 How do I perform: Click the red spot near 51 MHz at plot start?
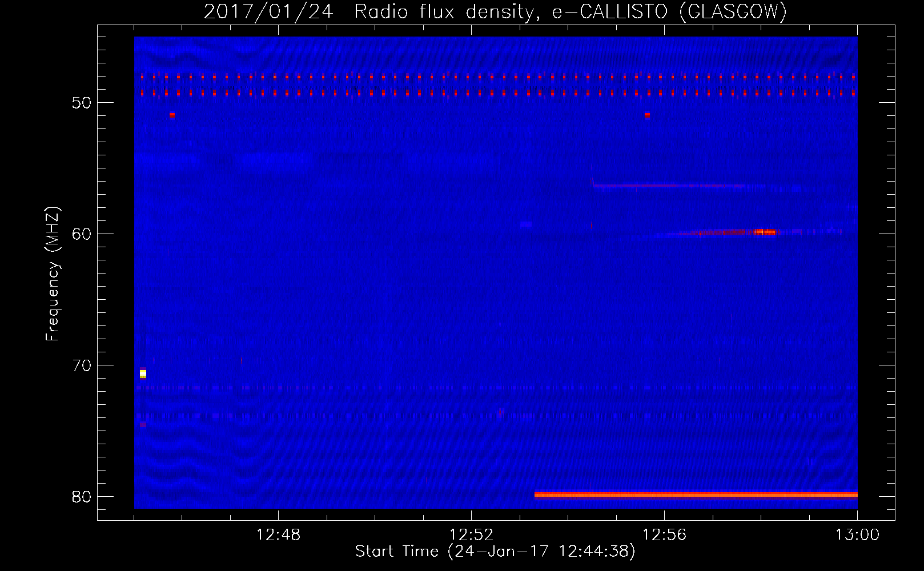(172, 115)
